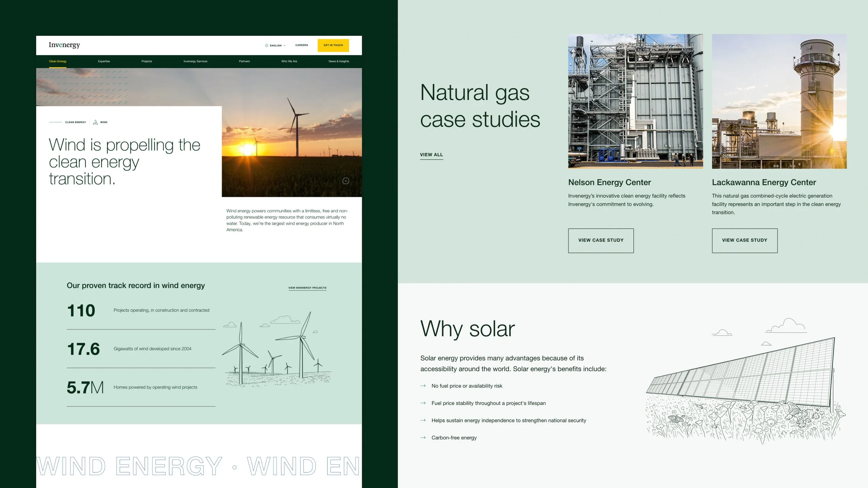The width and height of the screenshot is (868, 488).
Task: Click the wind turbine breadcrumb icon
Action: pyautogui.click(x=95, y=122)
